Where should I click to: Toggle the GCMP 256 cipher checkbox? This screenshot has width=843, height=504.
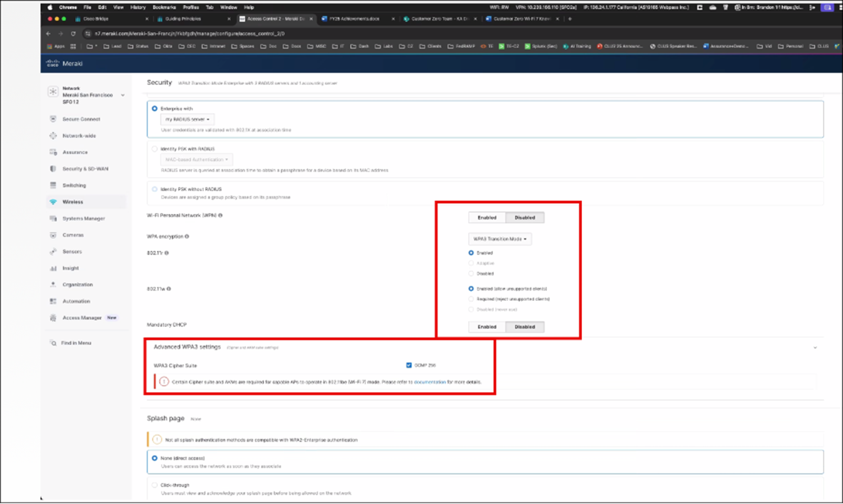[x=409, y=365]
